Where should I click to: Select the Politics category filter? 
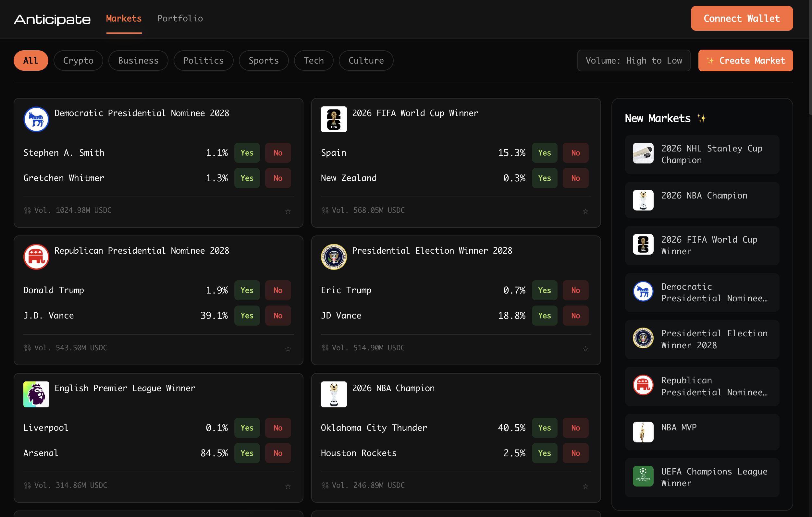(203, 60)
